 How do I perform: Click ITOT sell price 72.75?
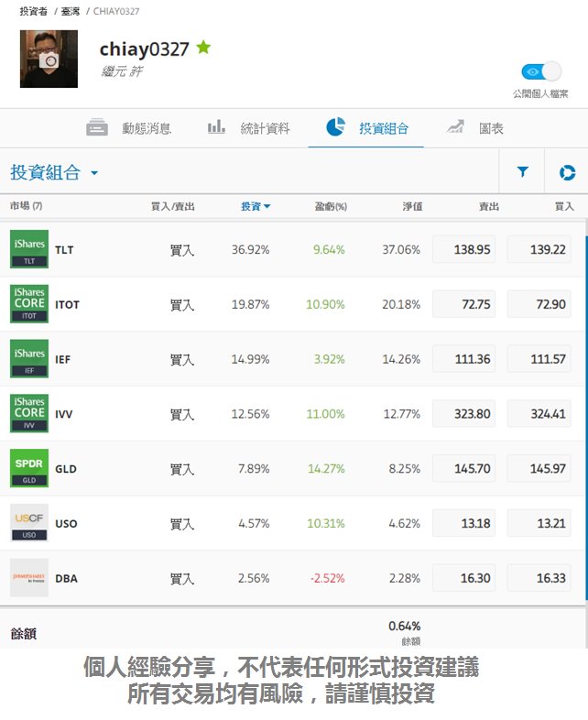[464, 304]
